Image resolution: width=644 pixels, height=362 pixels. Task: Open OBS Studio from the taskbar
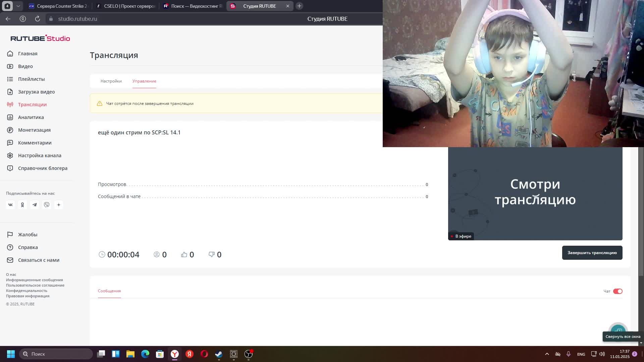[x=249, y=354]
